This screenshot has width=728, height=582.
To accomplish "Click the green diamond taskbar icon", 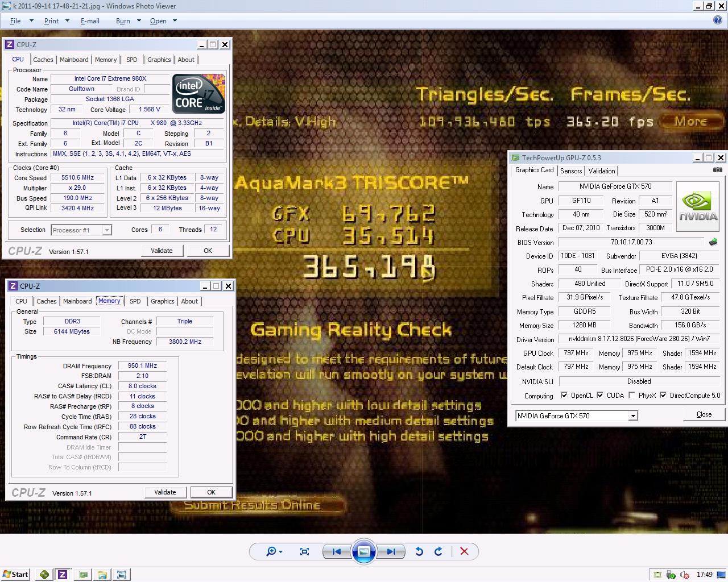I will (44, 575).
